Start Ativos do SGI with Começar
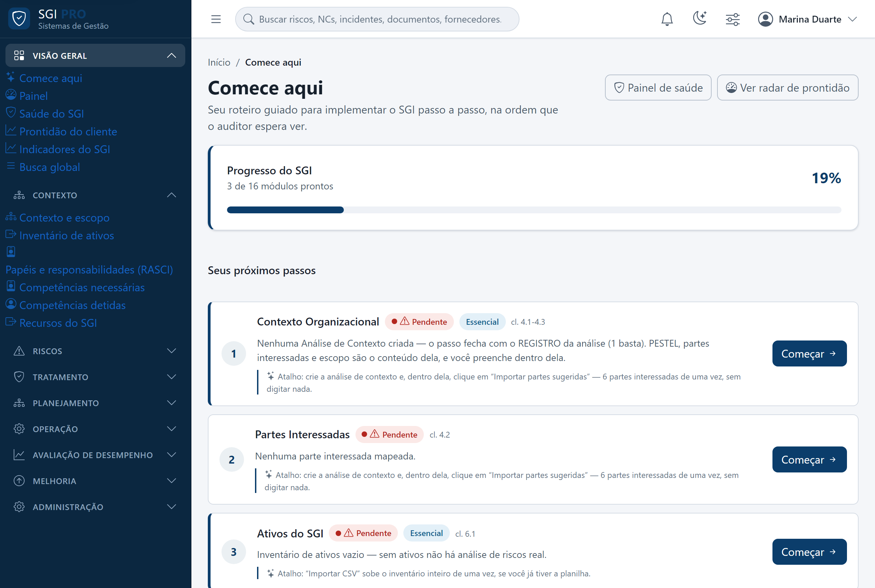Image resolution: width=875 pixels, height=588 pixels. coord(809,552)
